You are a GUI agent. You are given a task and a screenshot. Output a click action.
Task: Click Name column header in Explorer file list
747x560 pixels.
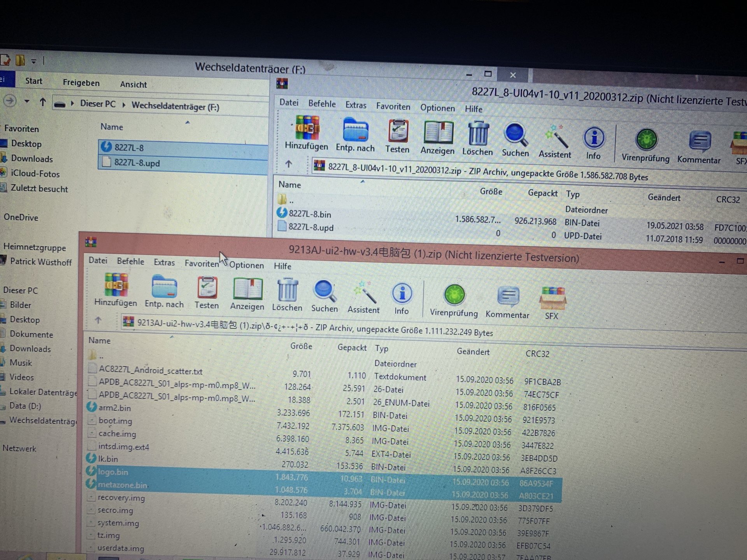tap(112, 127)
